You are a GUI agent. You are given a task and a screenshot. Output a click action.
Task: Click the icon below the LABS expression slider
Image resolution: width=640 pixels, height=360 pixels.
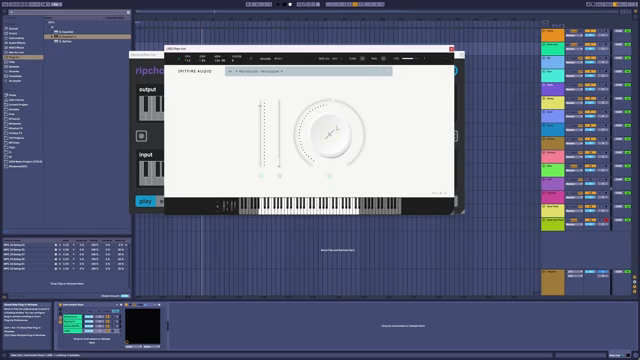(x=261, y=176)
